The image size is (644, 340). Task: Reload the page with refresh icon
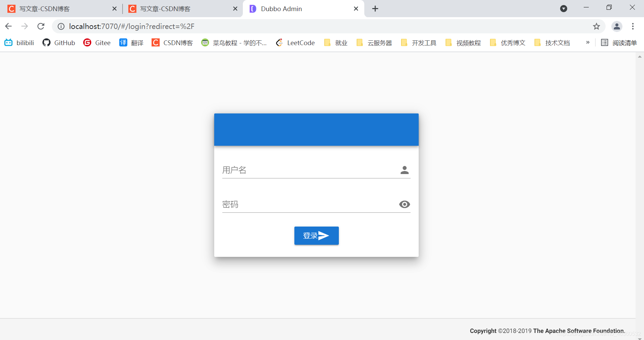click(41, 26)
